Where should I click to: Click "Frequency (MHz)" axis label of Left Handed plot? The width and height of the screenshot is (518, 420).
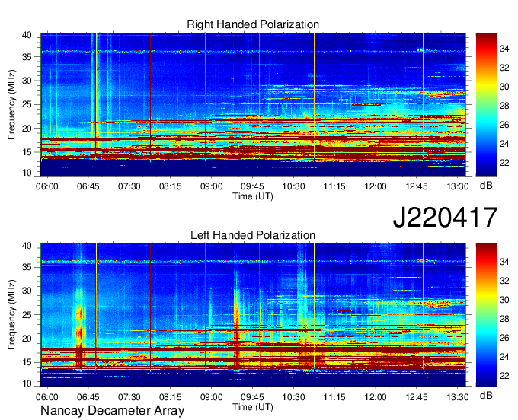pyautogui.click(x=11, y=315)
